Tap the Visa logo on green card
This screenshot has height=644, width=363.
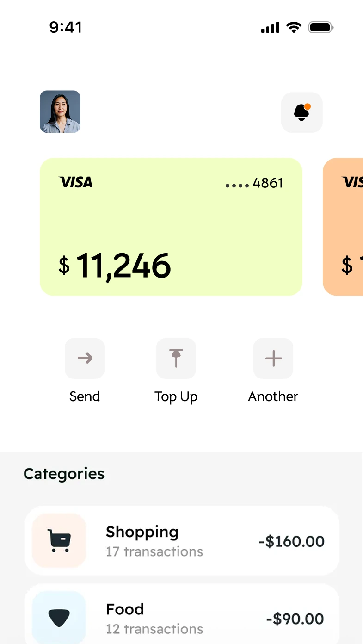coord(75,182)
